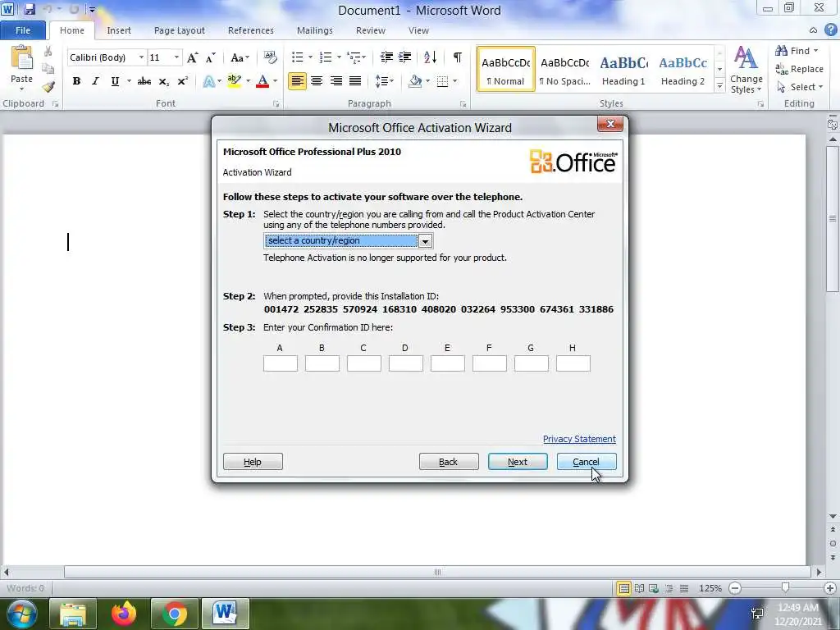
Task: Switch to the Page Layout tab
Action: pyautogui.click(x=180, y=30)
